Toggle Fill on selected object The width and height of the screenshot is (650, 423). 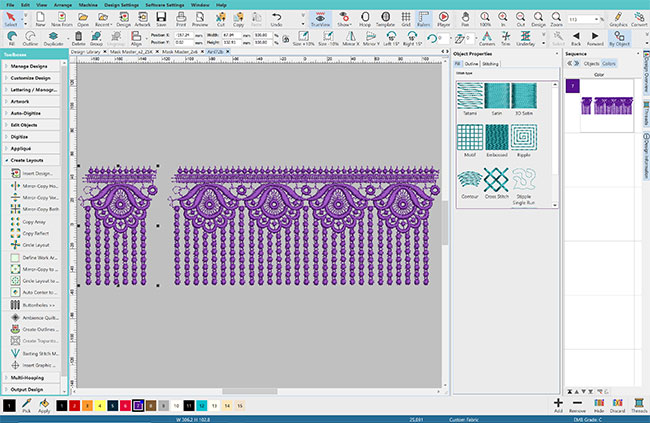coord(12,38)
